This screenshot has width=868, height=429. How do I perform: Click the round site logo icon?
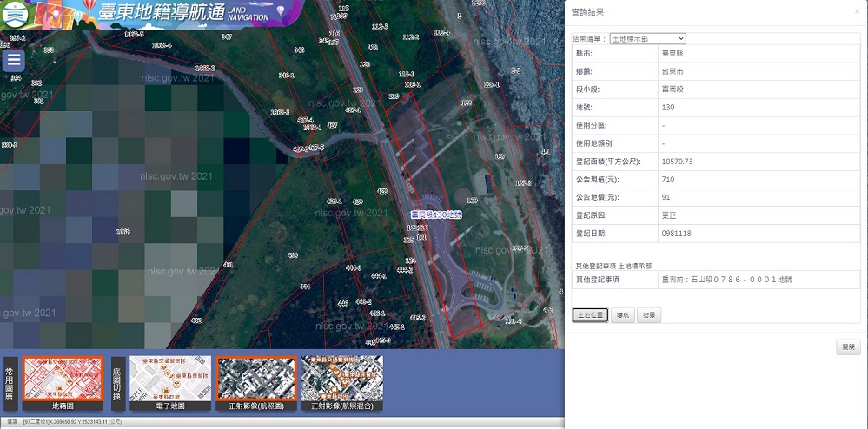pyautogui.click(x=16, y=14)
